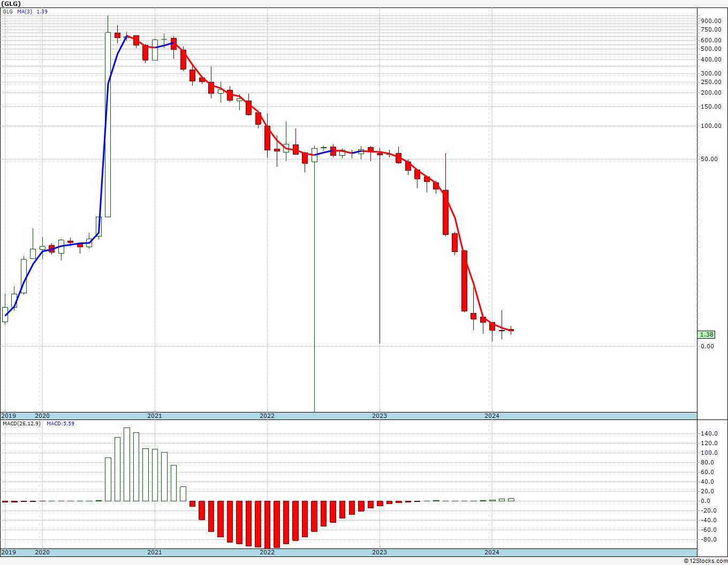The image size is (728, 565).
Task: Select the MA(3) value 1.39
Action: [x=42, y=11]
